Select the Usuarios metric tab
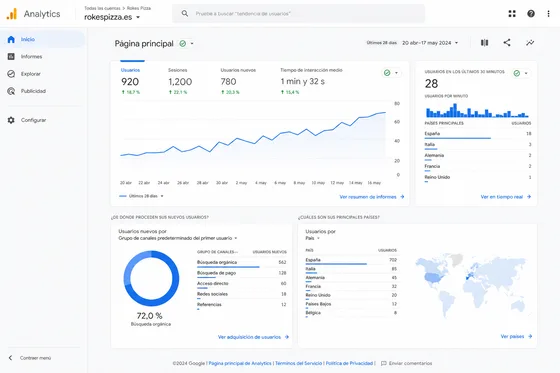 130,81
